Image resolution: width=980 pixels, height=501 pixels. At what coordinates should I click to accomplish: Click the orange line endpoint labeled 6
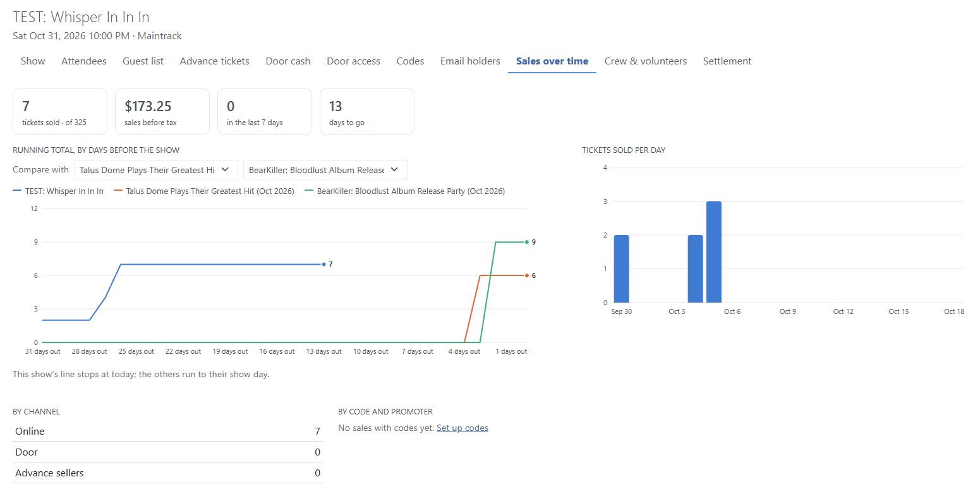click(x=527, y=275)
